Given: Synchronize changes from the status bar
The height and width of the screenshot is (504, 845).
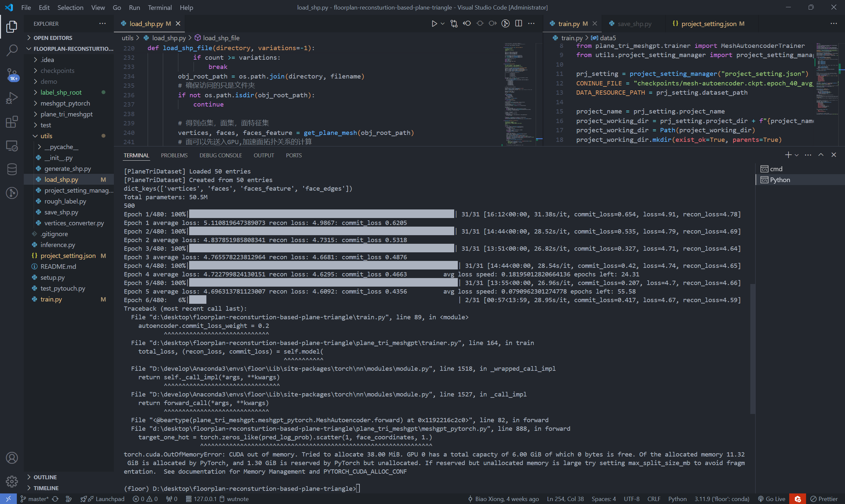Looking at the screenshot, I should (x=55, y=499).
